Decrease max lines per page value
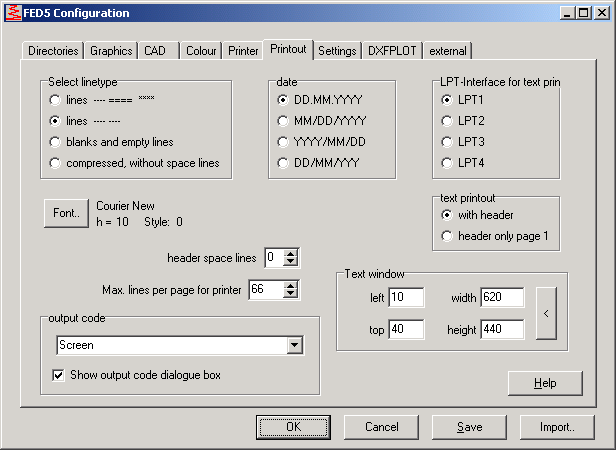The height and width of the screenshot is (450, 616). tap(290, 295)
